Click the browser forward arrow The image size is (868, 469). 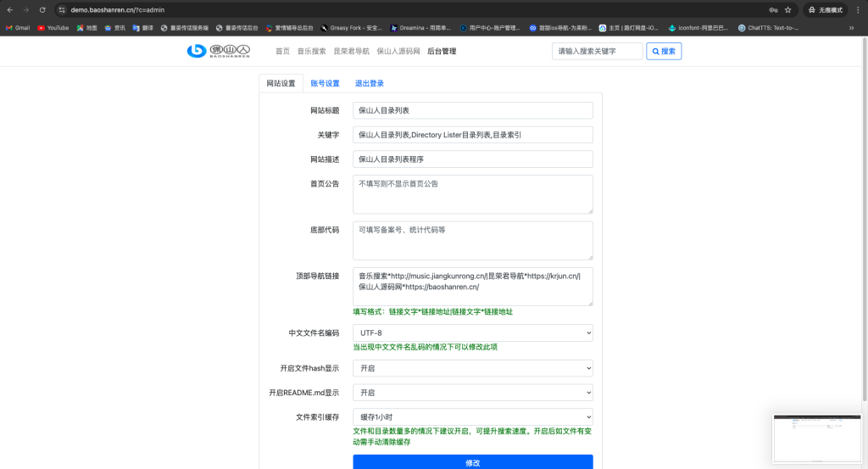click(x=26, y=10)
